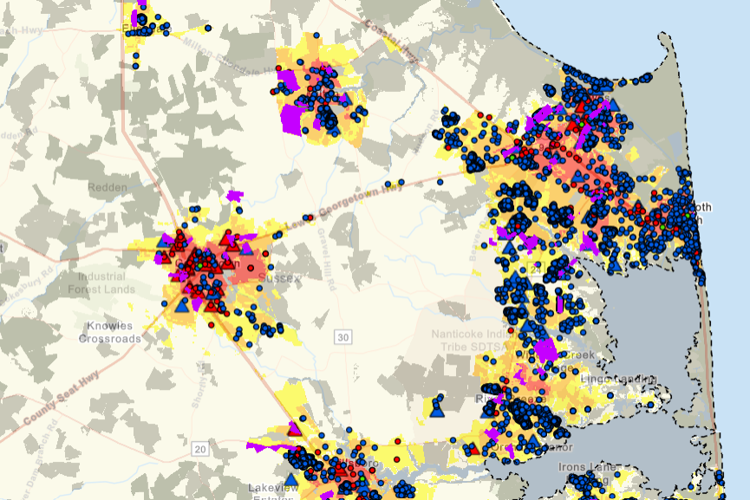Click the Irons Lane label

coord(587,467)
